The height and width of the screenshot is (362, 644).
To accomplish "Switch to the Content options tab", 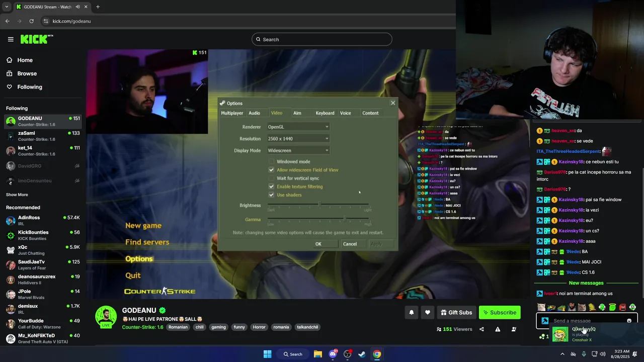I will 370,113.
